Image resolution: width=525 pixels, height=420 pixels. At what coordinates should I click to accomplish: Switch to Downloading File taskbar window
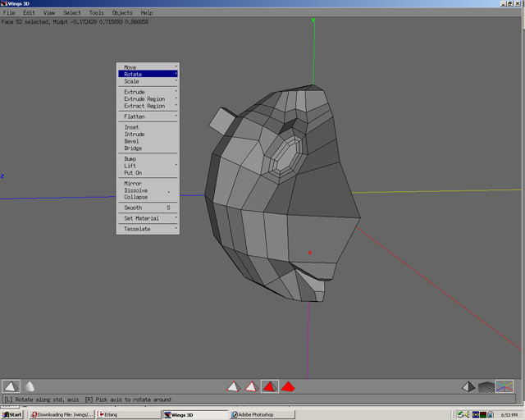[x=62, y=414]
